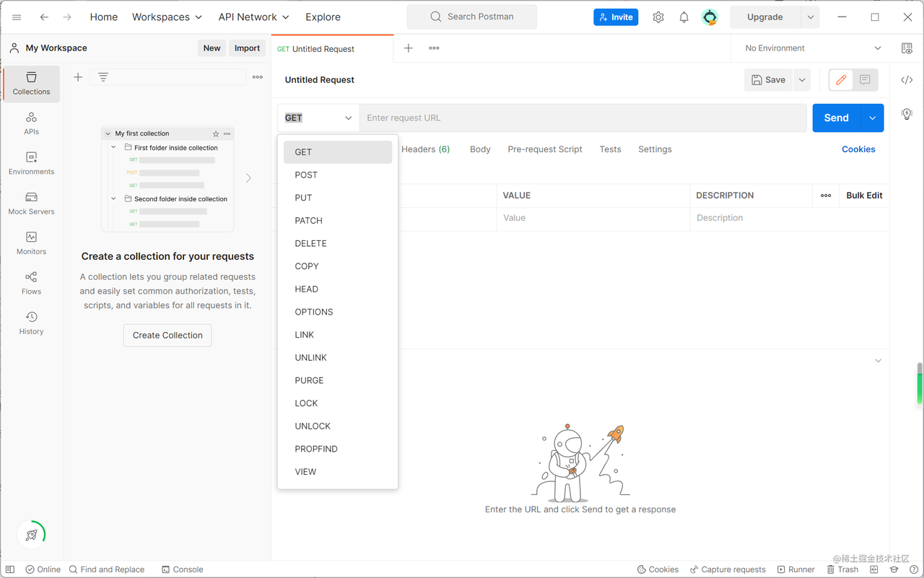Go forward with the right arrow
The image size is (924, 578).
pyautogui.click(x=67, y=17)
